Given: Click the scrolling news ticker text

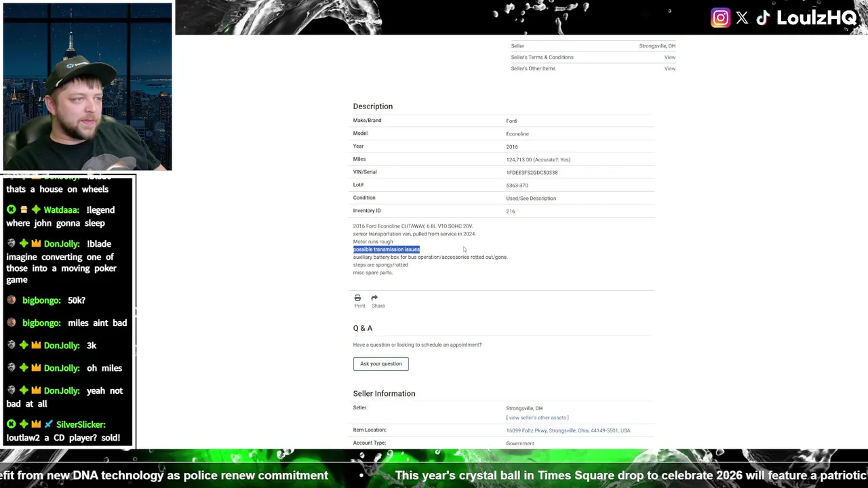Looking at the screenshot, I should click(x=434, y=476).
